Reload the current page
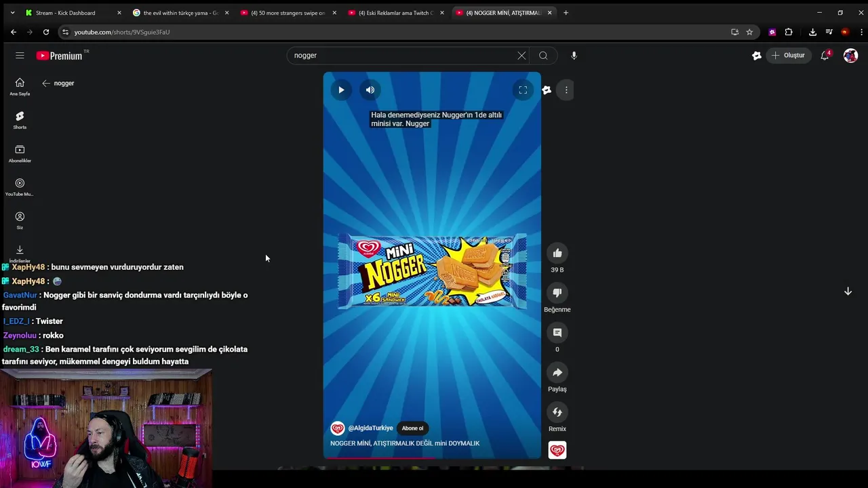This screenshot has height=488, width=868. (x=46, y=32)
